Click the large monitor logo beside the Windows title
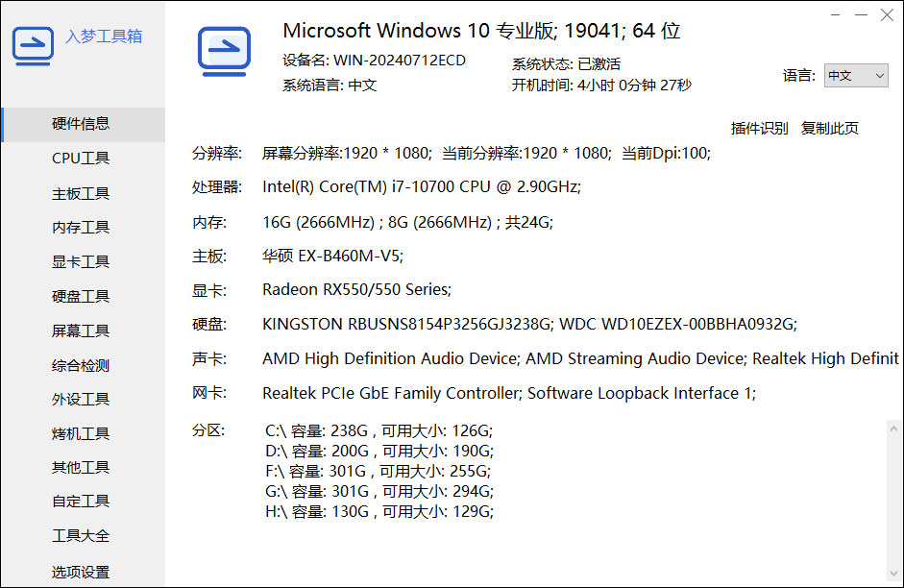 point(224,51)
